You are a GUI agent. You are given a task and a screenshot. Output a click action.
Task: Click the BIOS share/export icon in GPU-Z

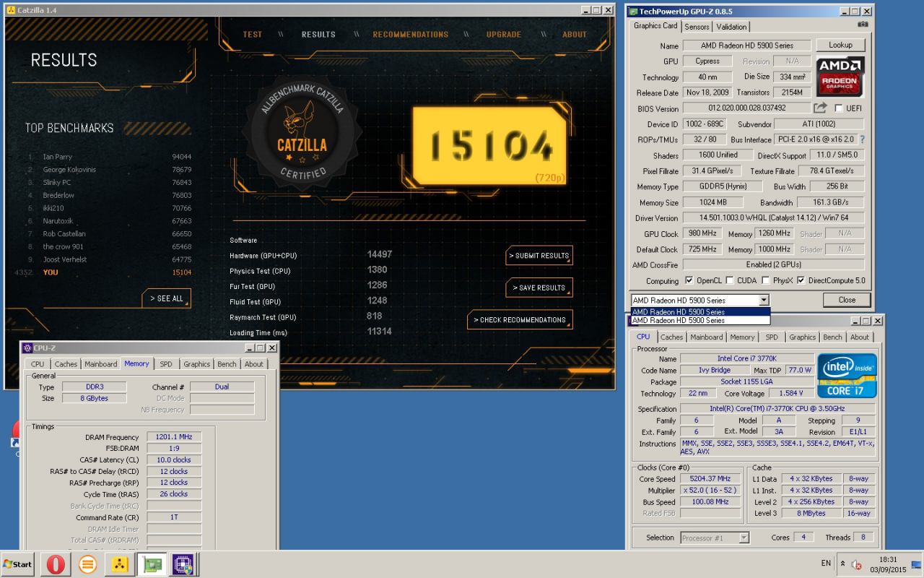pos(820,108)
